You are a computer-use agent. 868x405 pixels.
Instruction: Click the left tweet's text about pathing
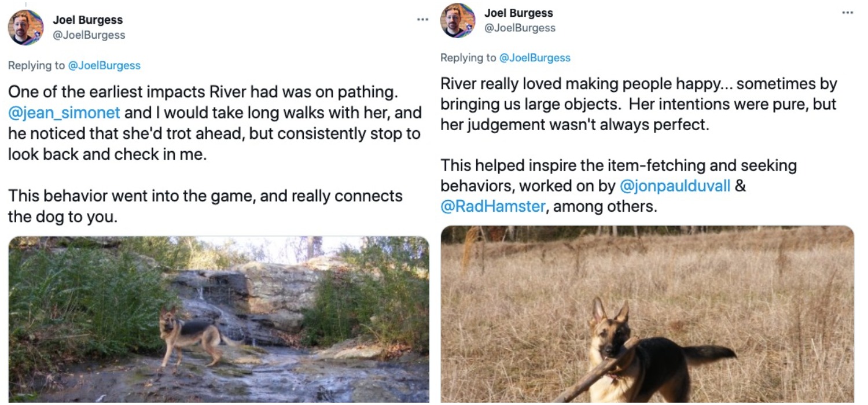[214, 133]
